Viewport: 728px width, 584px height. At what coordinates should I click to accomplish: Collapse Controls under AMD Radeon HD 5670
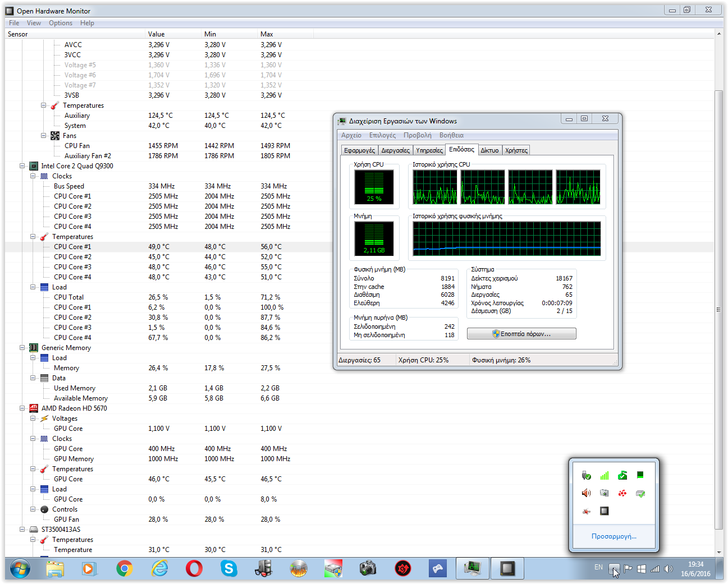[33, 509]
